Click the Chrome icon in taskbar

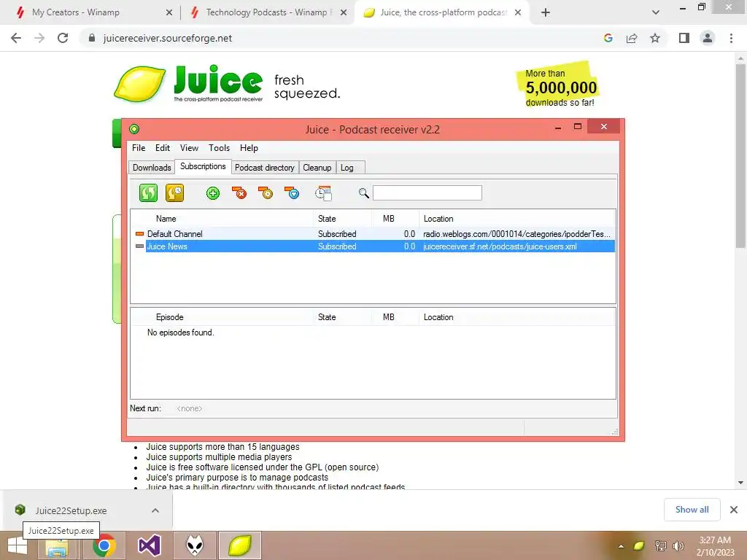click(x=104, y=545)
